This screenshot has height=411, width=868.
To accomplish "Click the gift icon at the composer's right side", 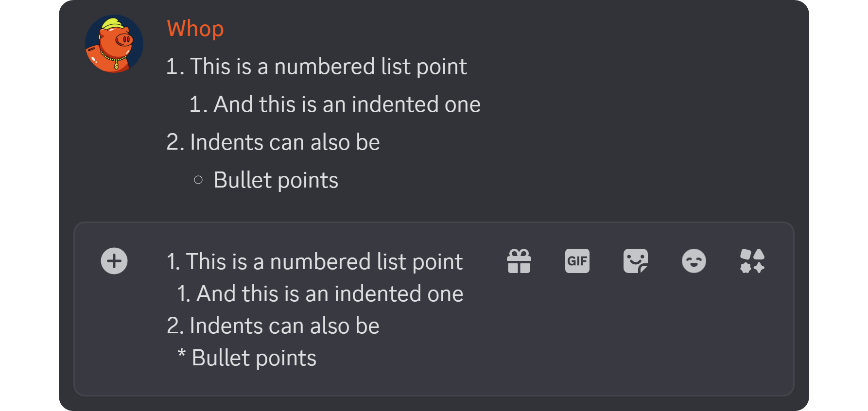I will (x=519, y=261).
